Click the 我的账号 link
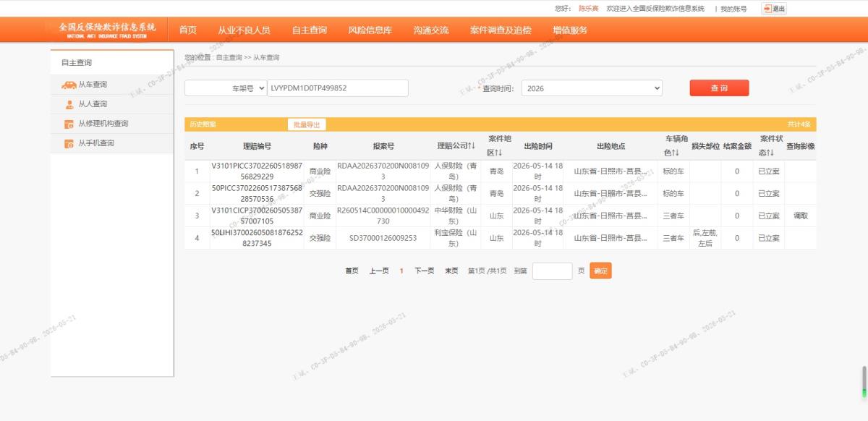Screen dimensions: 868x421 (733, 9)
